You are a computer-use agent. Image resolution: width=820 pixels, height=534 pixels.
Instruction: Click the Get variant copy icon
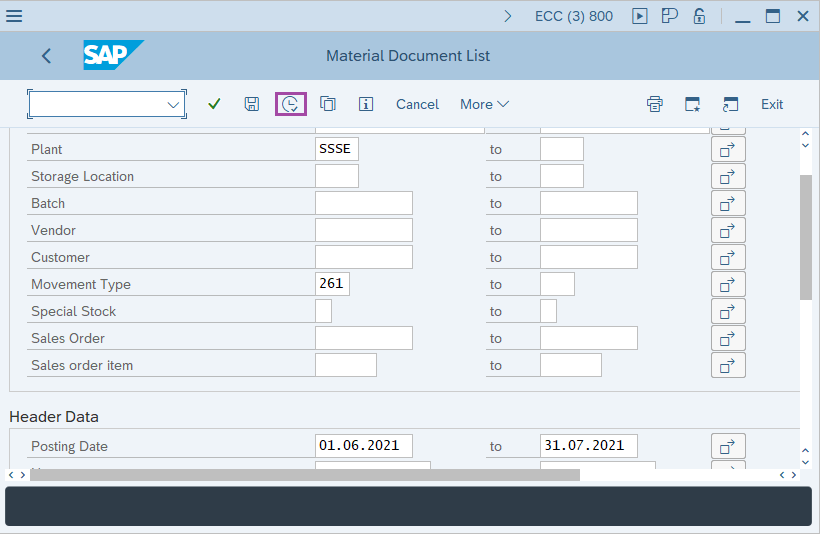[328, 104]
